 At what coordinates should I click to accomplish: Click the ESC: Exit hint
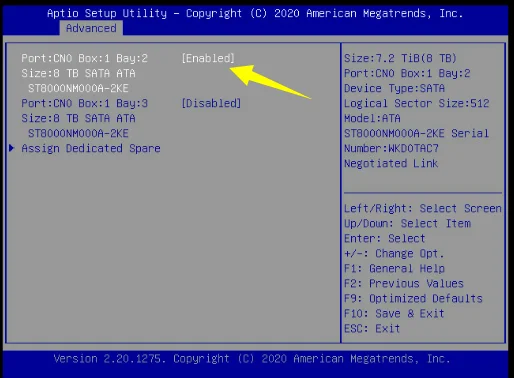click(372, 328)
